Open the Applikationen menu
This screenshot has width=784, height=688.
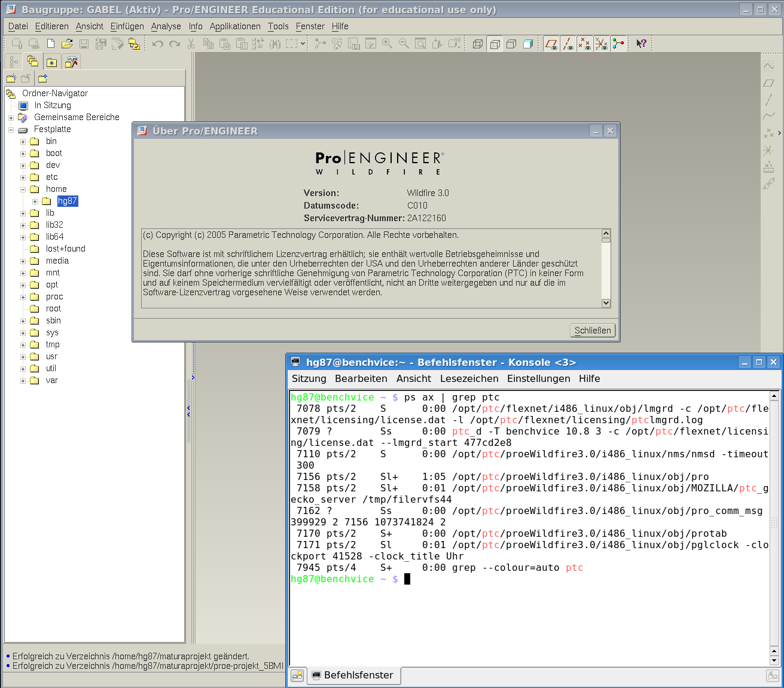click(235, 26)
